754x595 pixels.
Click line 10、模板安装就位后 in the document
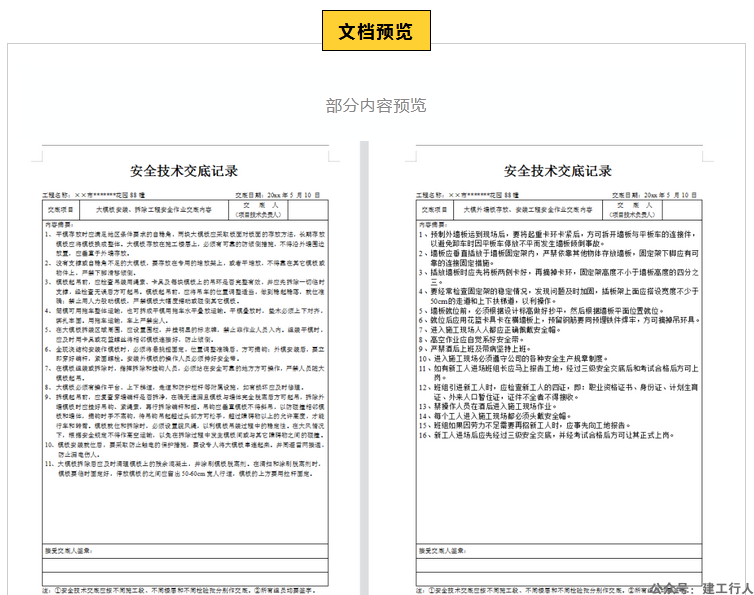[185, 450]
